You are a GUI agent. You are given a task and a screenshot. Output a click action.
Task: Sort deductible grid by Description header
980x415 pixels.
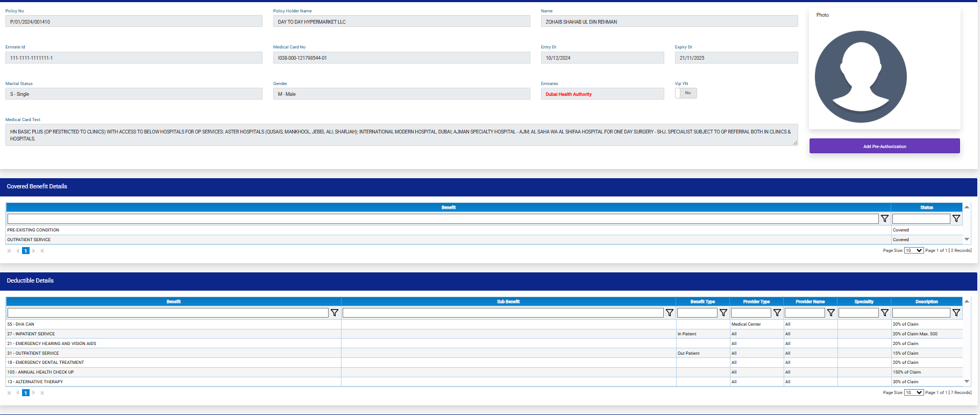pyautogui.click(x=926, y=301)
